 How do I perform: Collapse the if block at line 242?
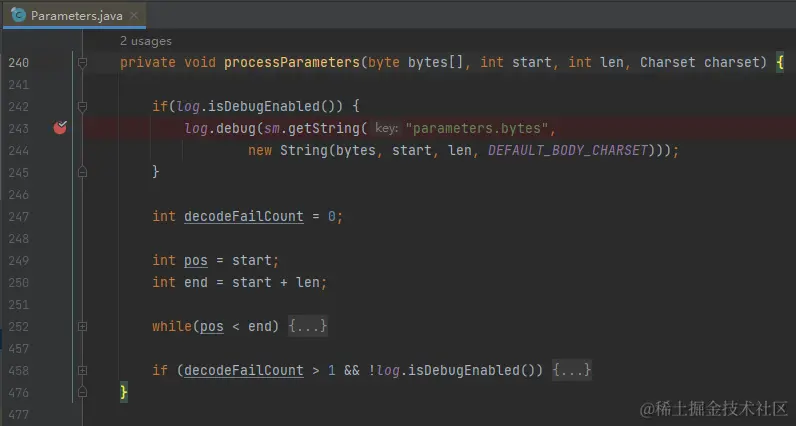click(x=82, y=107)
